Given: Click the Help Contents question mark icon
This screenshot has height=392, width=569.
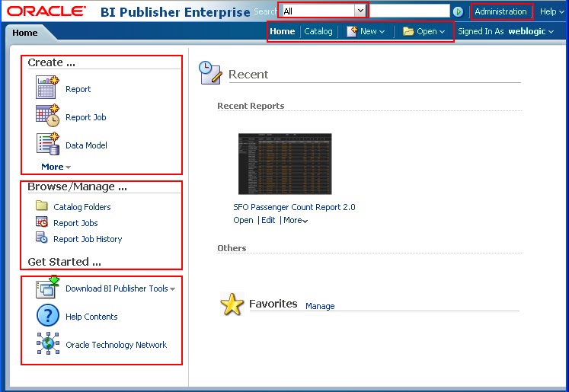Looking at the screenshot, I should click(x=47, y=315).
